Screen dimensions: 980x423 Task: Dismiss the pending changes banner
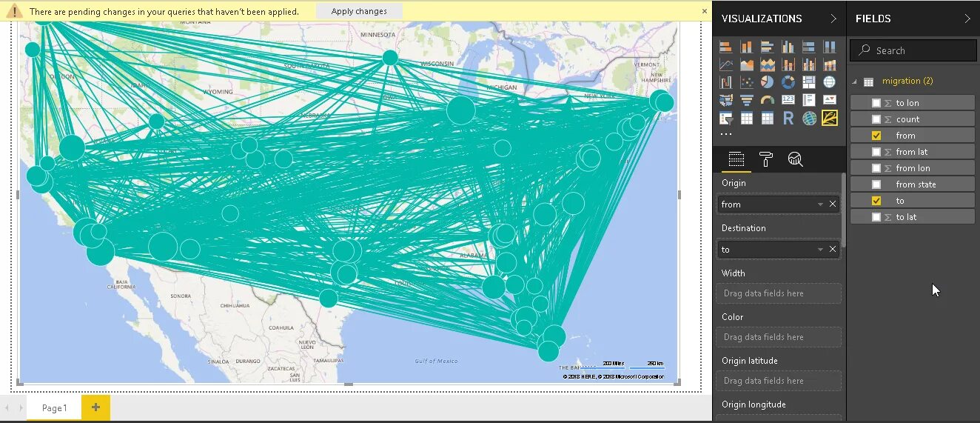point(705,11)
